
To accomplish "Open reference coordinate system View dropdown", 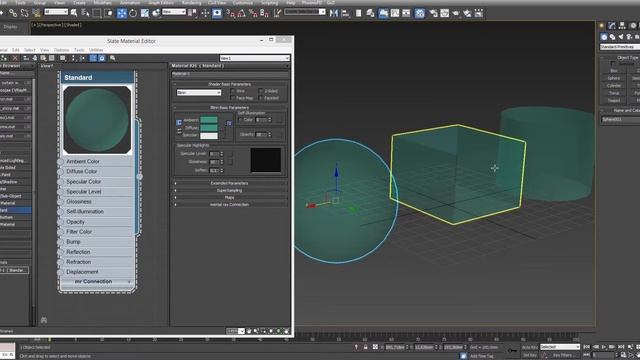I will (174, 12).
